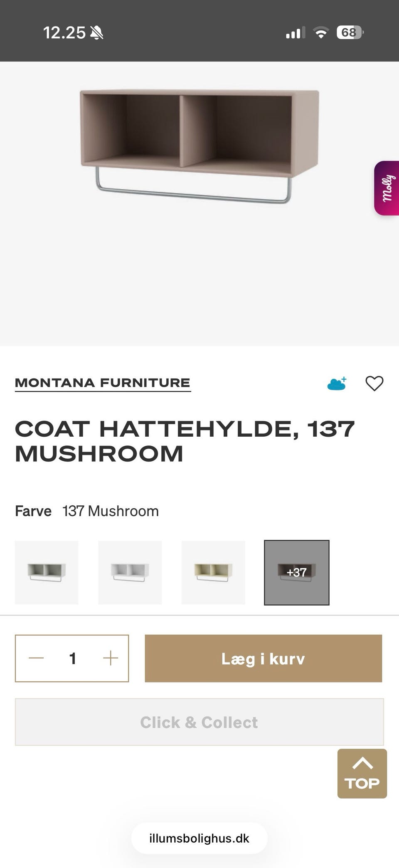Select the third beige color variant
The height and width of the screenshot is (868, 399).
213,572
